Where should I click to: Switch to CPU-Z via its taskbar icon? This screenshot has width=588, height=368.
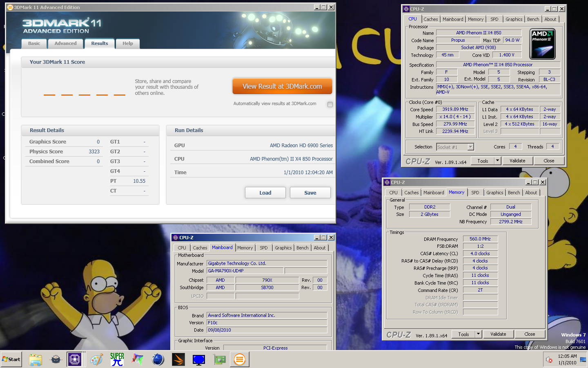click(x=74, y=359)
